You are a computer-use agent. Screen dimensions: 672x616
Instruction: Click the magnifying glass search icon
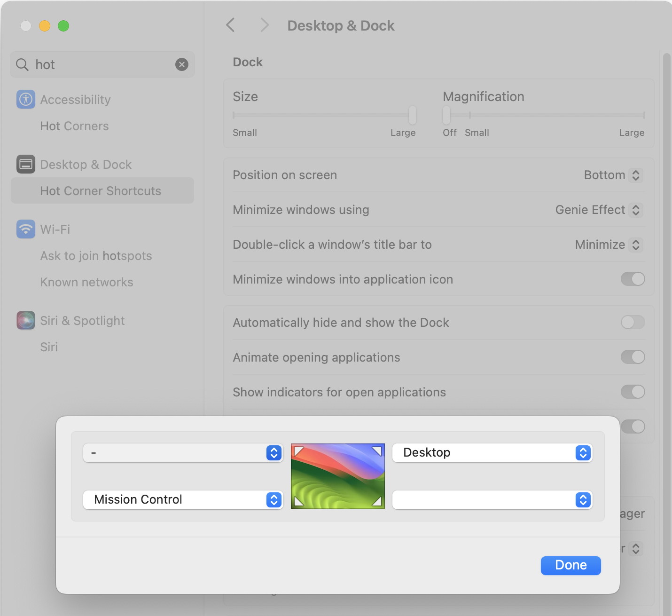point(22,64)
